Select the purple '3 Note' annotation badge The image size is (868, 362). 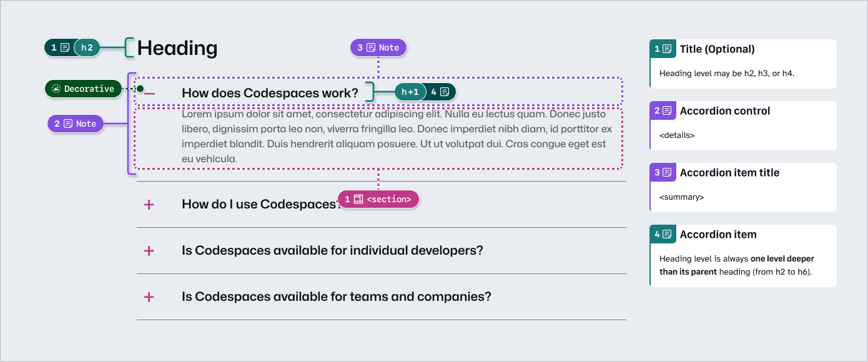click(378, 47)
